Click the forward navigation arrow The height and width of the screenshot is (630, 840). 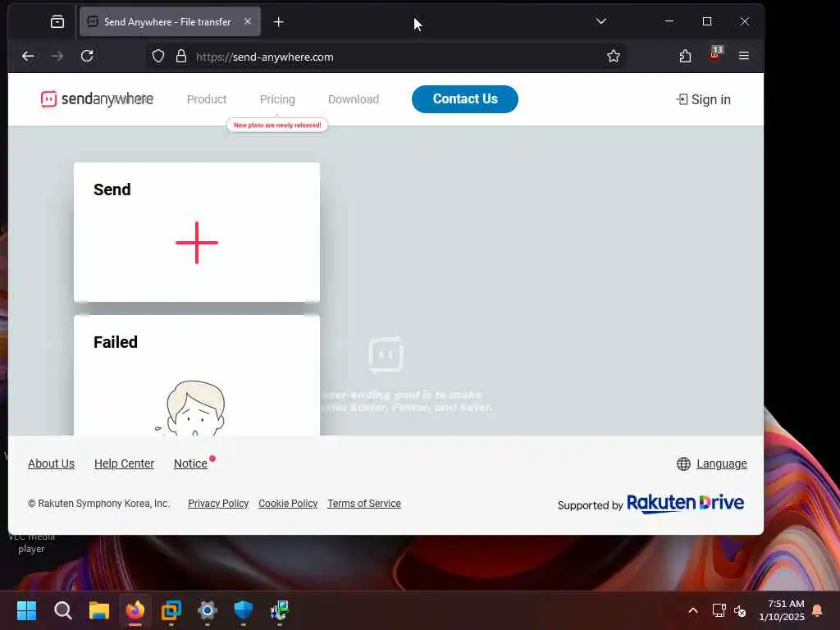[x=57, y=56]
